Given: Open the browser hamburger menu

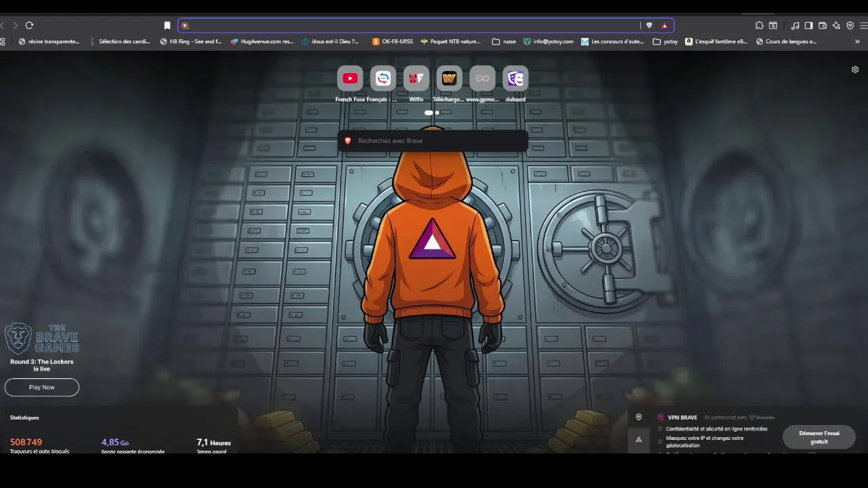Looking at the screenshot, I should tap(864, 25).
